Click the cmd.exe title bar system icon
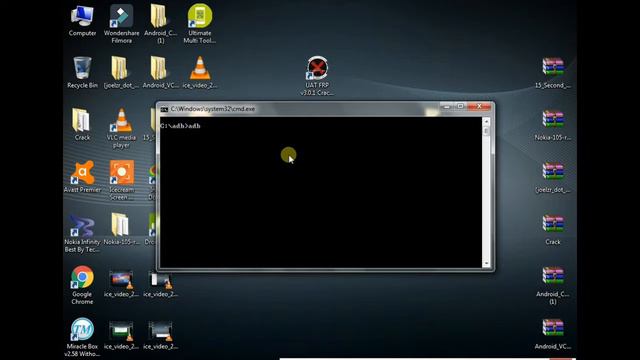This screenshot has width=640, height=360. [x=164, y=109]
